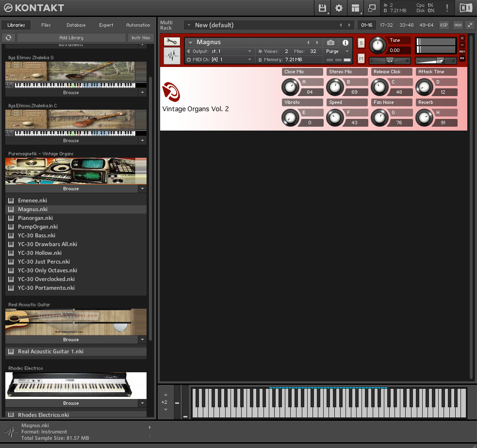Toggle the KSP multi script button
The image size is (477, 448).
click(x=444, y=25)
